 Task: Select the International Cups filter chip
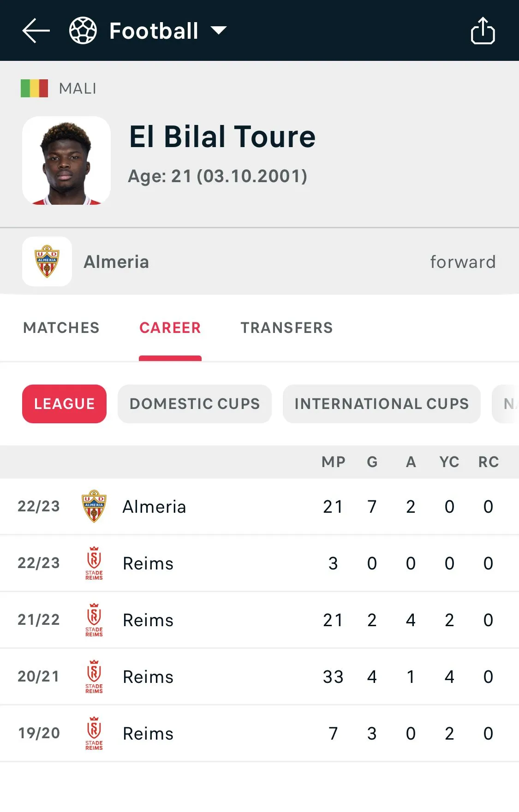(382, 404)
